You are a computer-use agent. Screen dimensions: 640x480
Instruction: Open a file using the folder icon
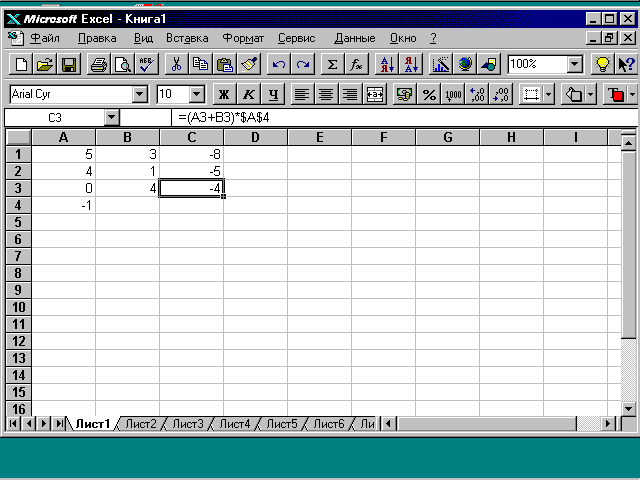click(45, 64)
